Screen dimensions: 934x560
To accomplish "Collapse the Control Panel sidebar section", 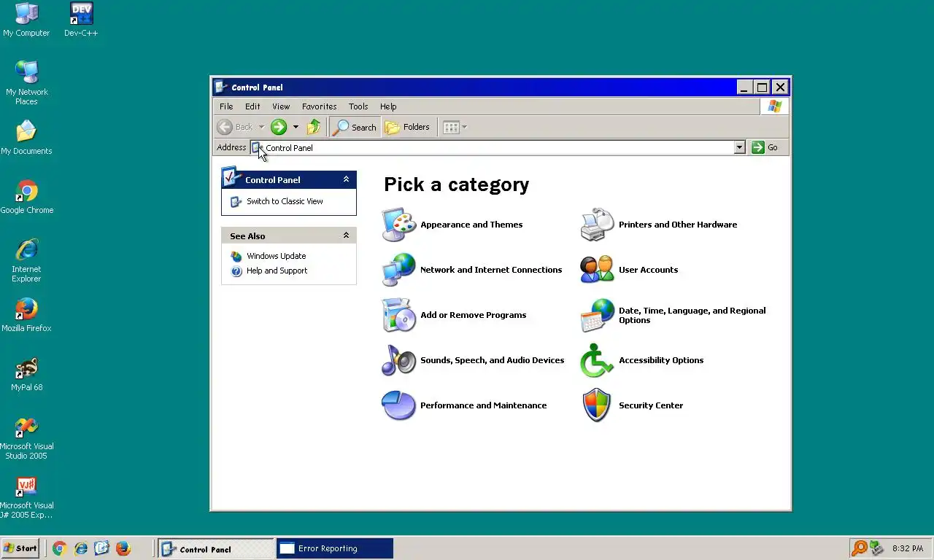I will point(346,179).
